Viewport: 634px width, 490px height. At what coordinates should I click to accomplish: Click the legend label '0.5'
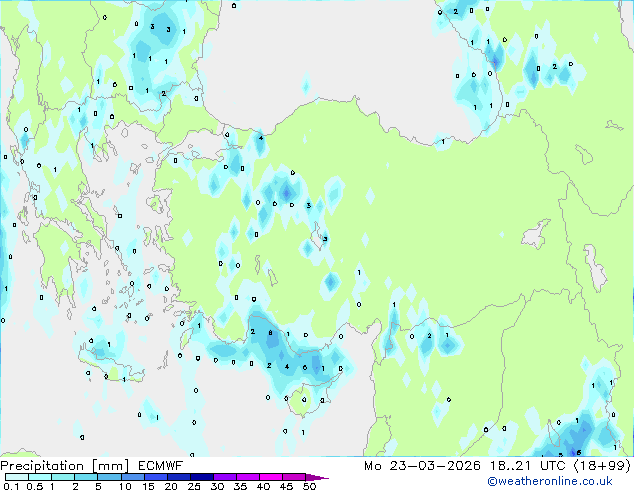tap(34, 486)
